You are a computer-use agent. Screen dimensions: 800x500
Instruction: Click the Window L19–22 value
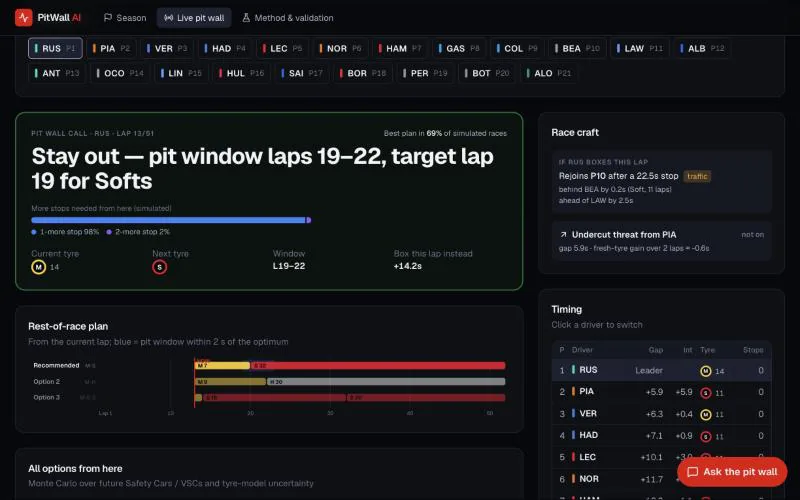[x=289, y=266]
